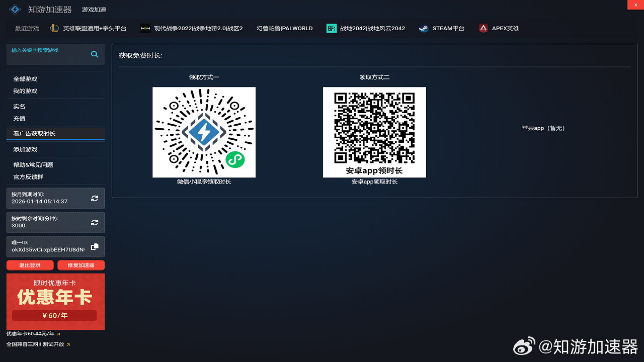Click 修复加速器 button
The height and width of the screenshot is (362, 644).
81,265
